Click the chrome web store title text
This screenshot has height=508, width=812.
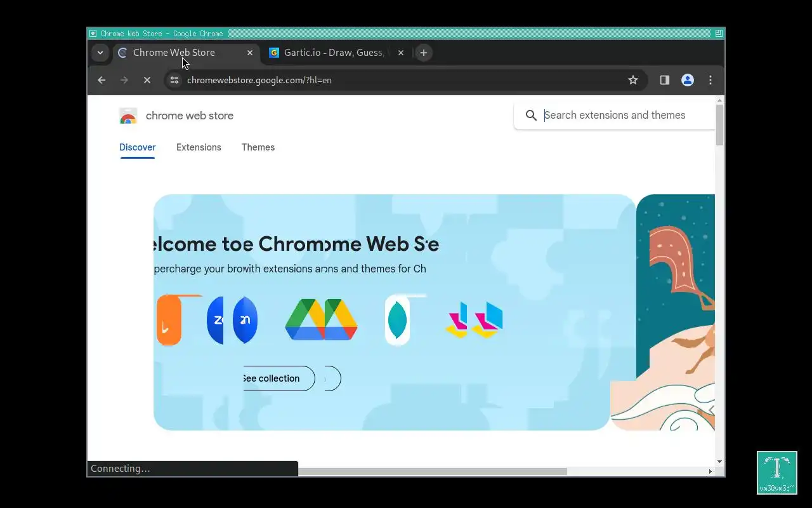pos(190,116)
